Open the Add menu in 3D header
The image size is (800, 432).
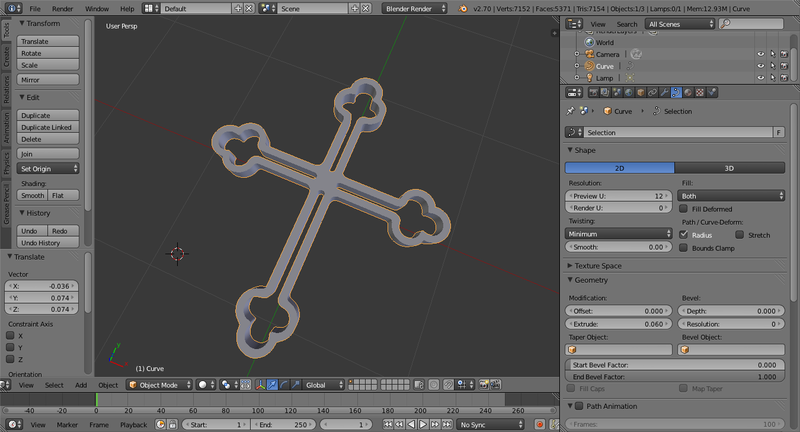[81, 385]
